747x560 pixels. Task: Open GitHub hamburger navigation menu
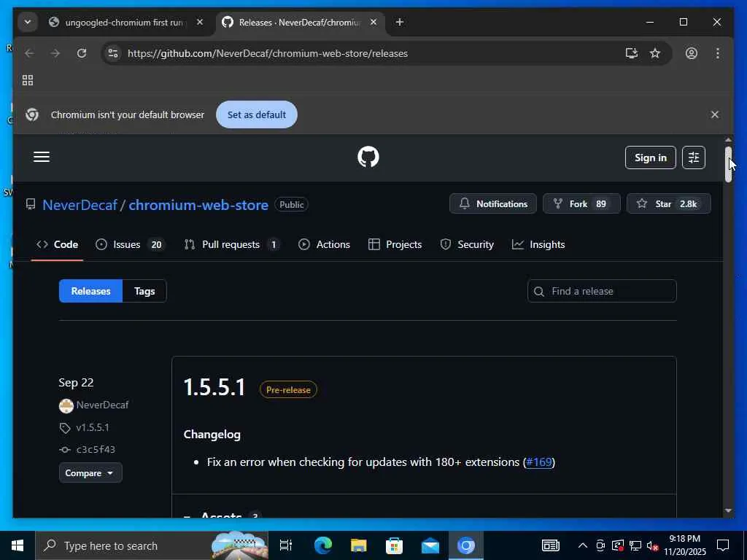[42, 157]
